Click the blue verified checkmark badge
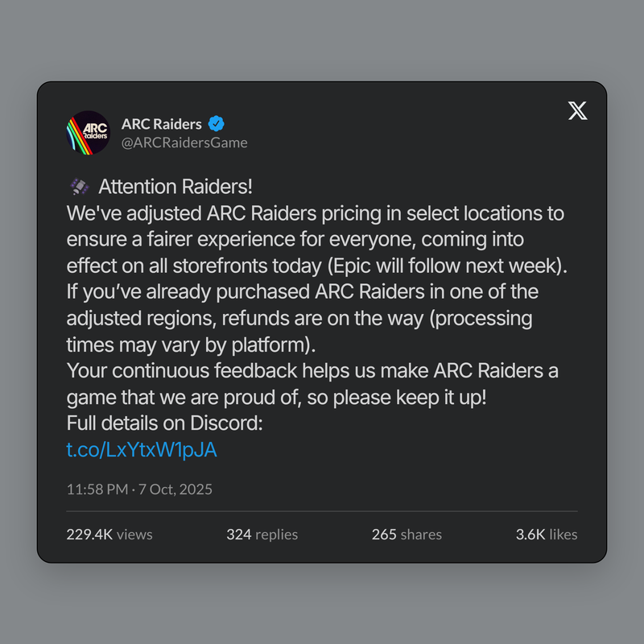 [217, 123]
